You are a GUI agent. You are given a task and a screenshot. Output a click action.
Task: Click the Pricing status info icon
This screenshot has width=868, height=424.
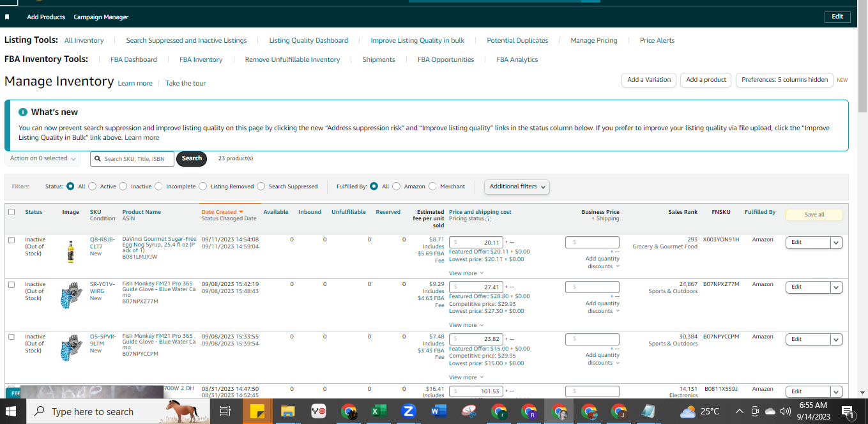pyautogui.click(x=488, y=219)
